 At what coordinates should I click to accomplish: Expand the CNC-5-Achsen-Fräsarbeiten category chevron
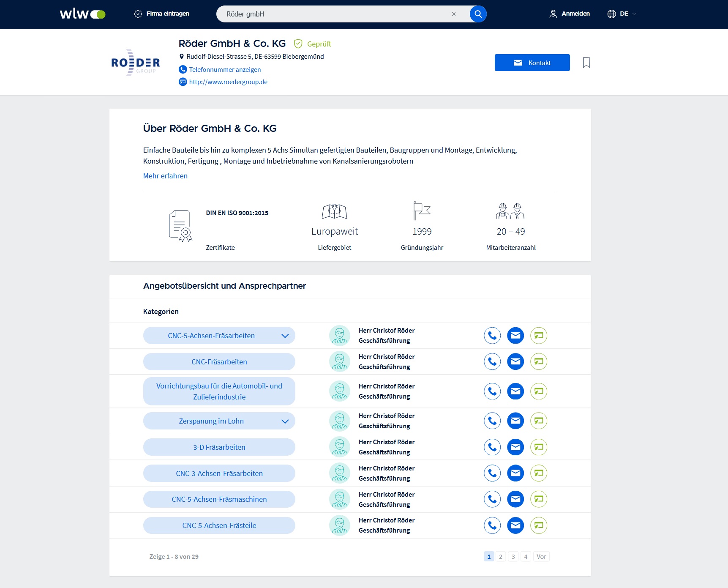click(285, 336)
